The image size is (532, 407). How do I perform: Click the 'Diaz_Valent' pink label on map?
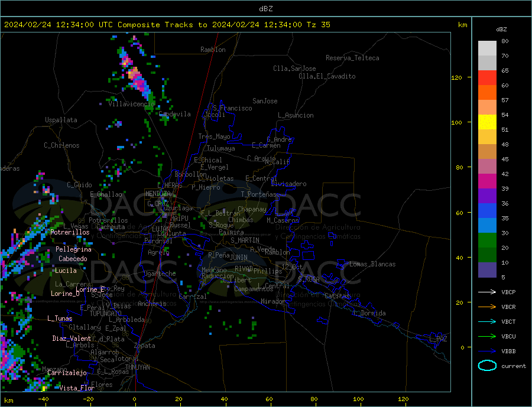point(72,338)
